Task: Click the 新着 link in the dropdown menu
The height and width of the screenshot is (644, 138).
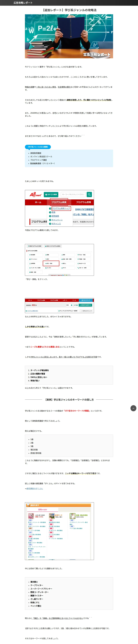Action: [x=53, y=212]
